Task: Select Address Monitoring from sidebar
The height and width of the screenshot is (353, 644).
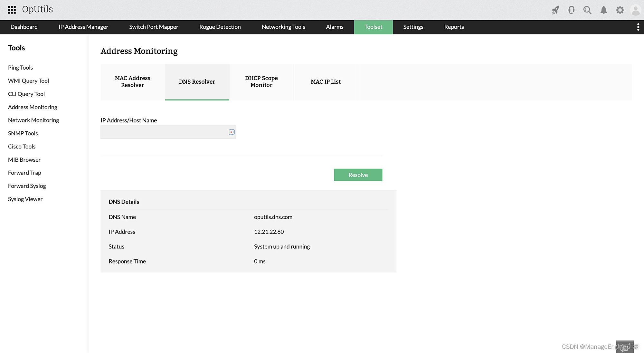Action: (x=33, y=107)
